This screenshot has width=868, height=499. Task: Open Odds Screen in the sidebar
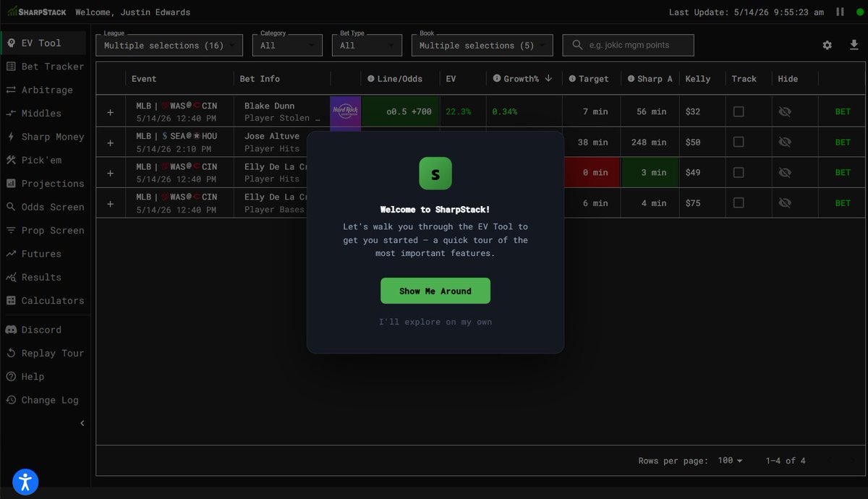[x=43, y=207]
